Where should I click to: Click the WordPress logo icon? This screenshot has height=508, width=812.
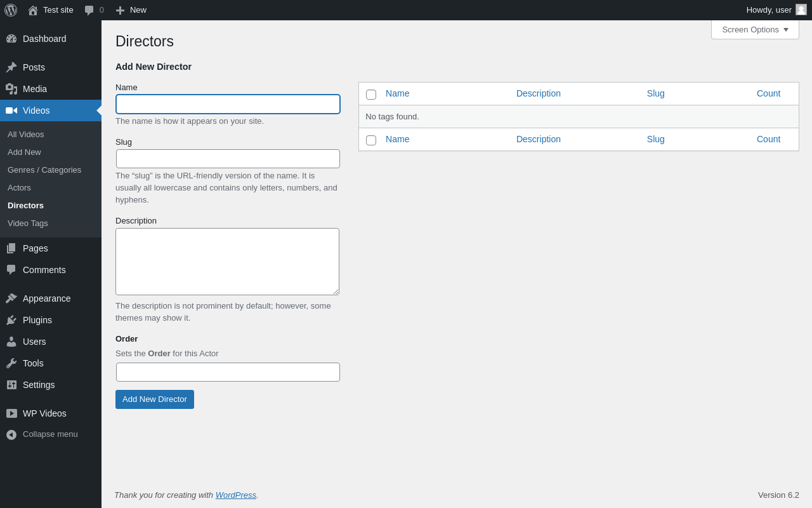(x=11, y=10)
